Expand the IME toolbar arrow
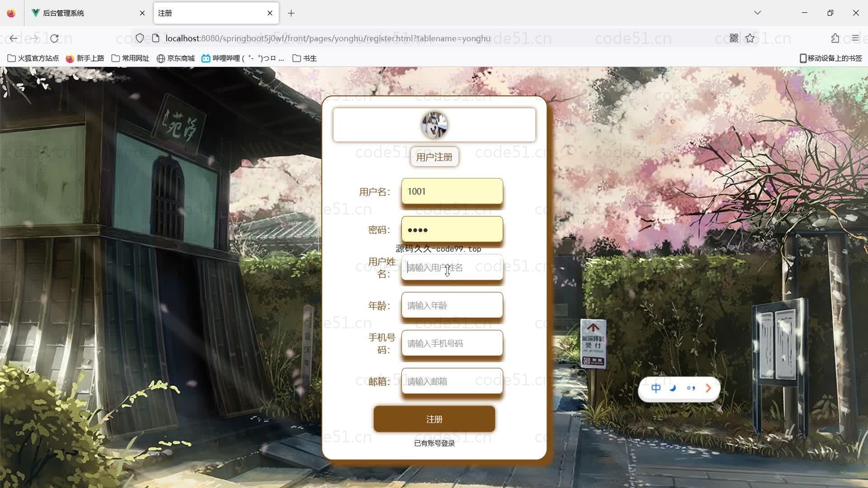 [x=708, y=388]
